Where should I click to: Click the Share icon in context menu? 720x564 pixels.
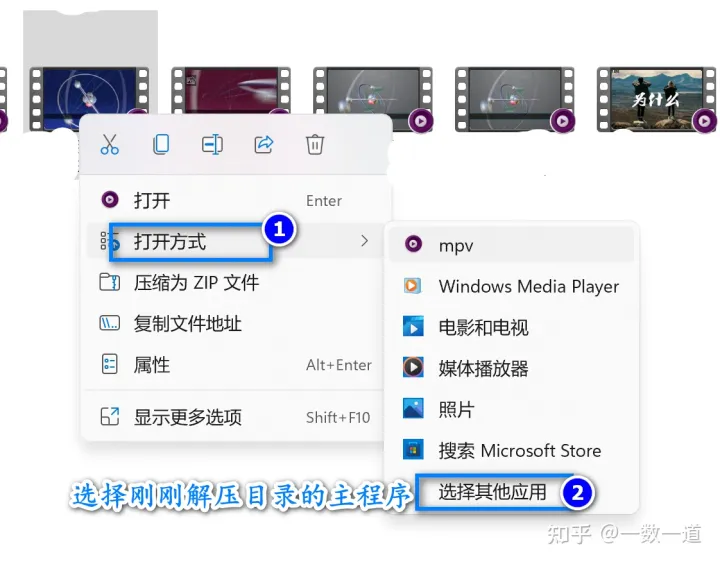(264, 144)
